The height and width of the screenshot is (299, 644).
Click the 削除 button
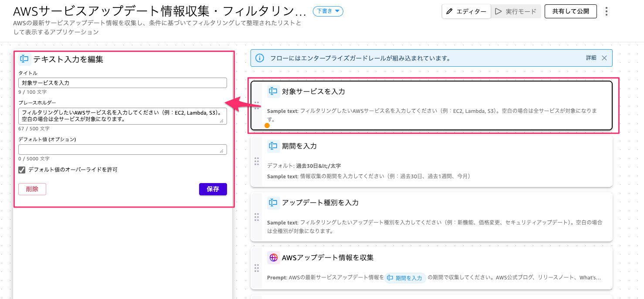pos(32,189)
